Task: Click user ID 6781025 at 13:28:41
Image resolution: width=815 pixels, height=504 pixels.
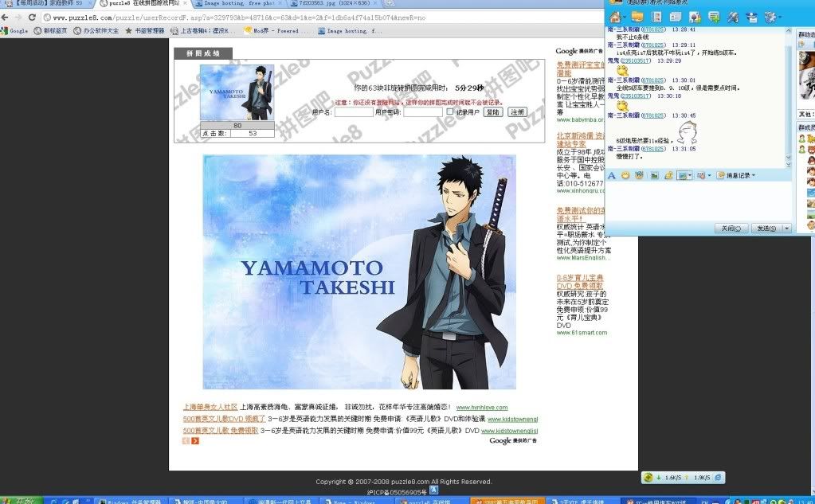Action: (652, 29)
